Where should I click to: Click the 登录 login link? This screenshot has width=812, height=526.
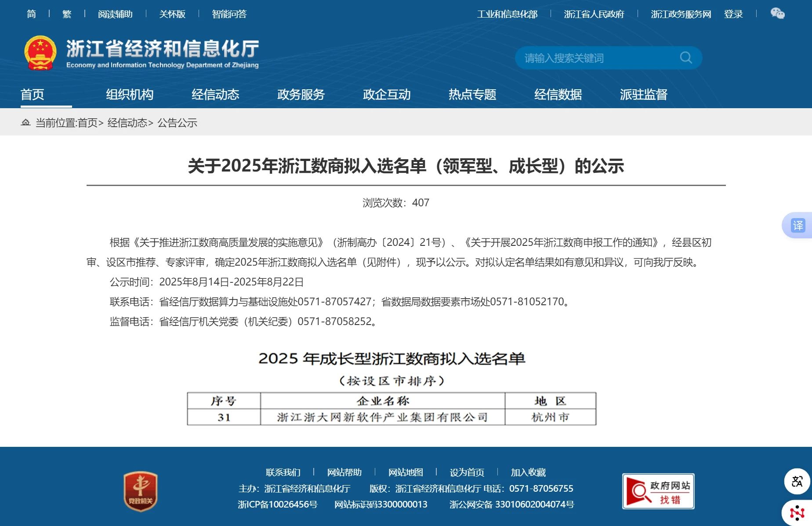[733, 14]
